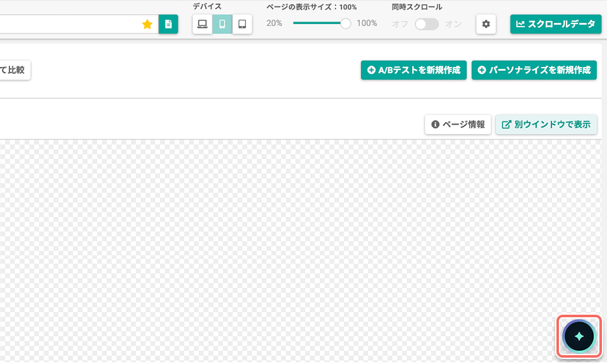Click the スクロールデータ button
Image resolution: width=607 pixels, height=364 pixels.
tap(556, 24)
